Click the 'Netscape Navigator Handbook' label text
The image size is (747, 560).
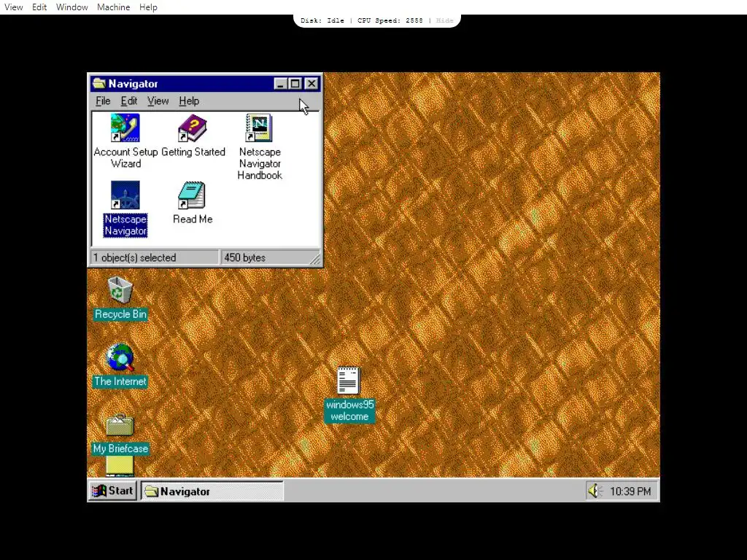pyautogui.click(x=260, y=163)
